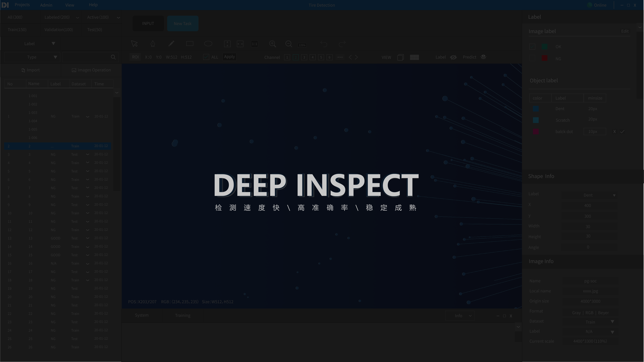Switch to the System tab
Screen dimensions: 644x362
pos(142,315)
